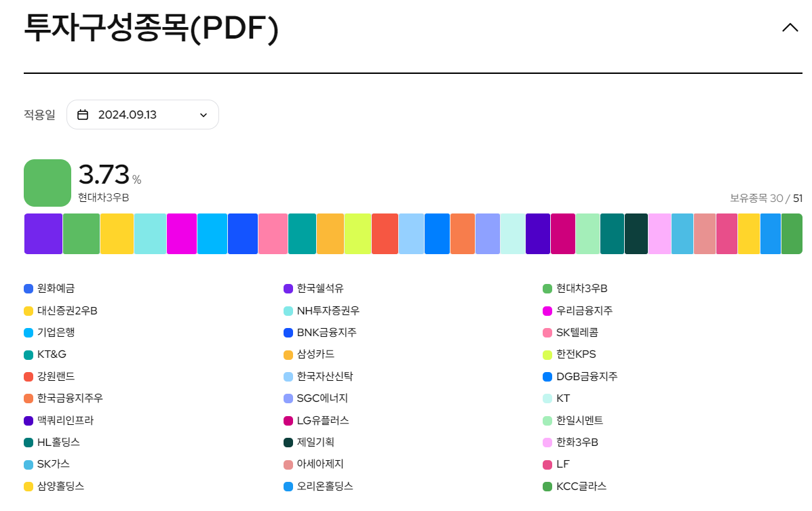
Task: Select the salmon 아세아제지 bar segment
Action: (x=705, y=234)
